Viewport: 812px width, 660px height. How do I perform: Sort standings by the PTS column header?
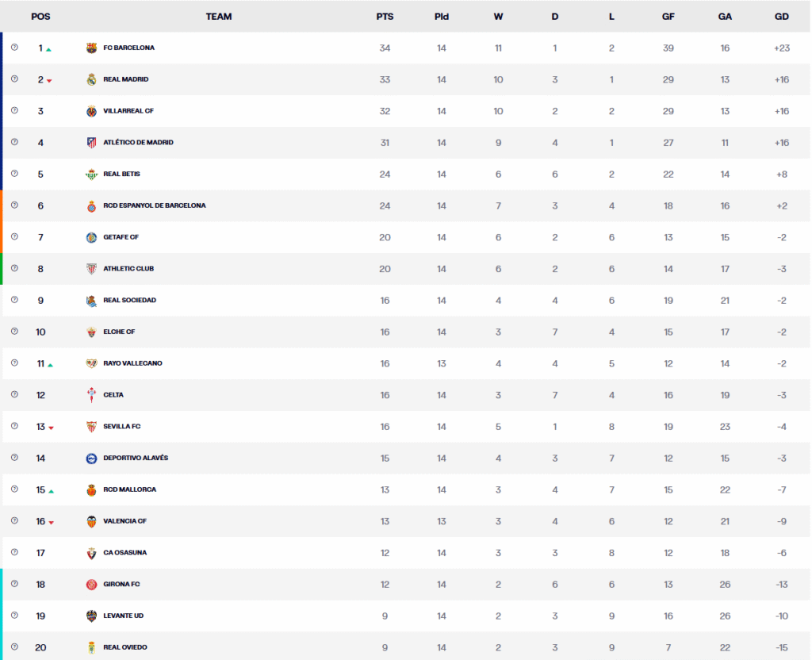tap(385, 16)
